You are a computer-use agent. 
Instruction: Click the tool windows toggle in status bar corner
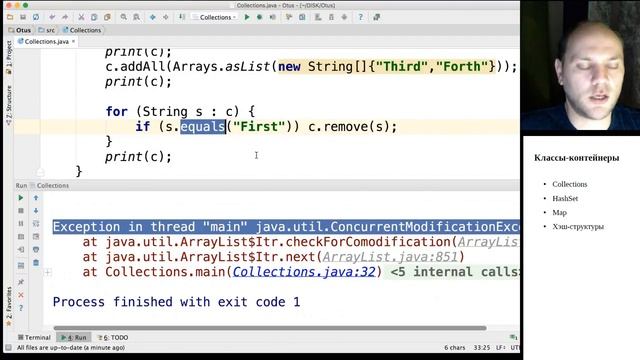(8, 348)
